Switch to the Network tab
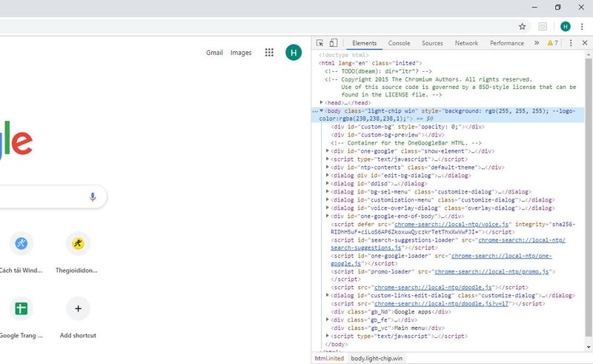Image resolution: width=593 pixels, height=364 pixels. 466,43
